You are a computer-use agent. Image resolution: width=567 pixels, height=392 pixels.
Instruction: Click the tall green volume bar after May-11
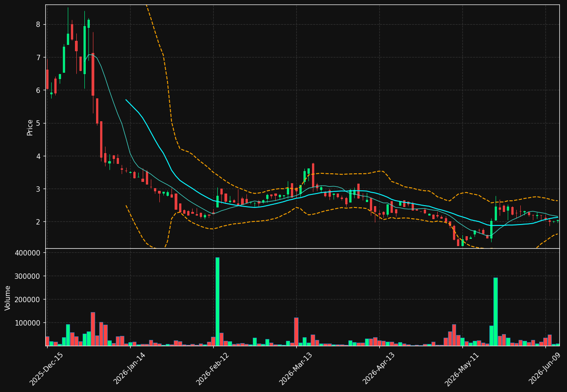(496, 312)
